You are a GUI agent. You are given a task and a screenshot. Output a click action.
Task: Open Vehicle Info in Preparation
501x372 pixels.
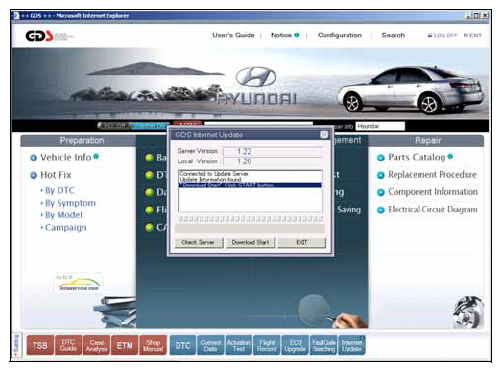66,157
